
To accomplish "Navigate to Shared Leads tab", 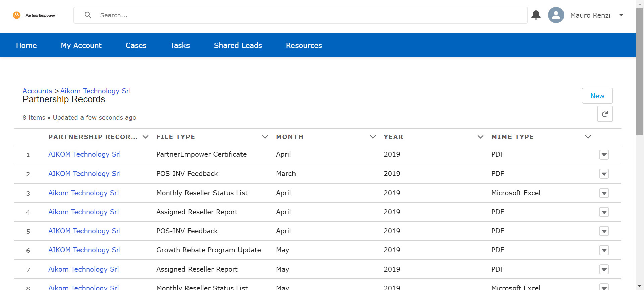I will [x=238, y=45].
